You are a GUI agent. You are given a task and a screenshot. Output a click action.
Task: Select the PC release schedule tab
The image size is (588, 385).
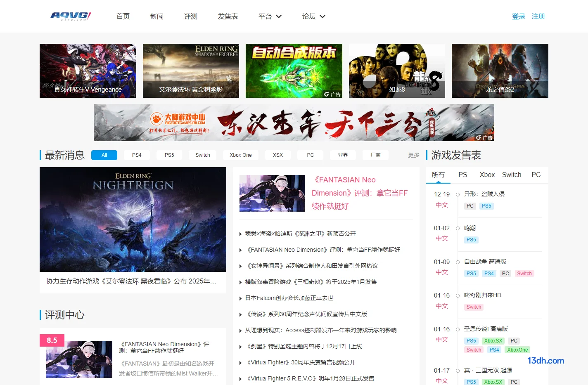coord(536,175)
